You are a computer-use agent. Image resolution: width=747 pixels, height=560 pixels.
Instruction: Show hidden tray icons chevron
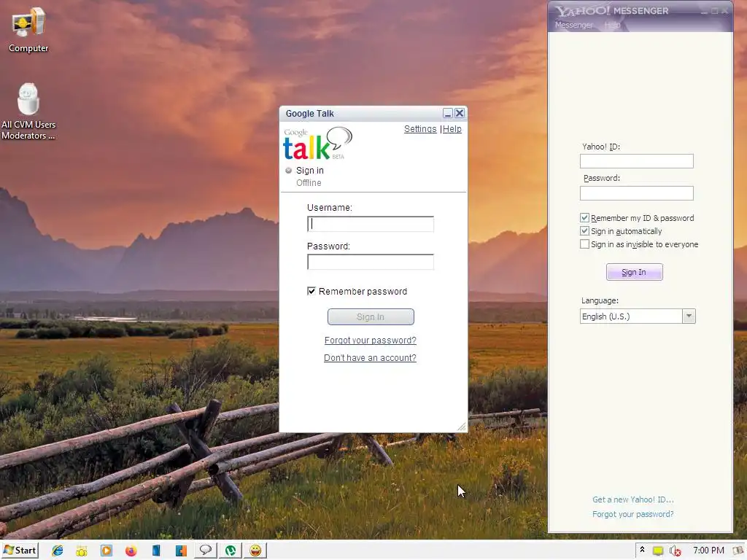click(642, 550)
